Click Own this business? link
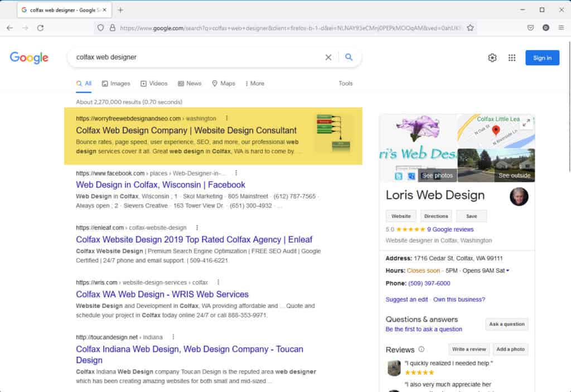The image size is (571, 392). click(459, 299)
